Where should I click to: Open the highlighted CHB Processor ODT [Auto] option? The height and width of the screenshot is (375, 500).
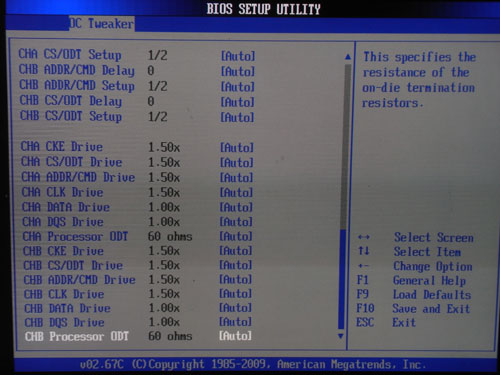pos(235,336)
